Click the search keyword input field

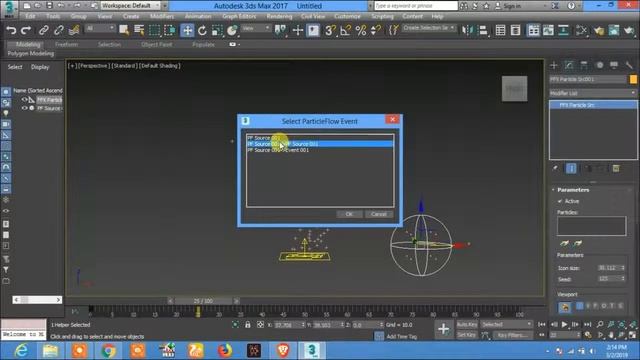pos(416,6)
